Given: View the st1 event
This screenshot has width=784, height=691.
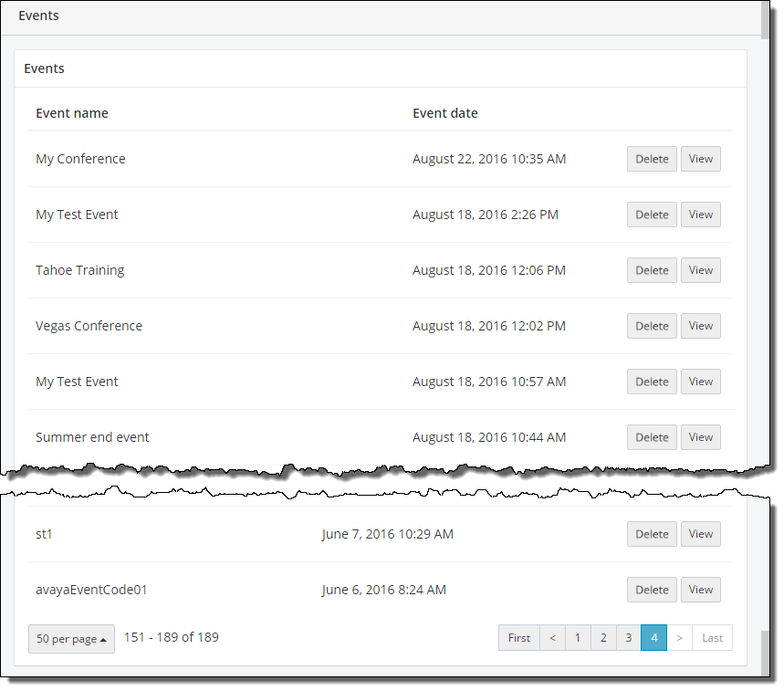Looking at the screenshot, I should pyautogui.click(x=700, y=534).
